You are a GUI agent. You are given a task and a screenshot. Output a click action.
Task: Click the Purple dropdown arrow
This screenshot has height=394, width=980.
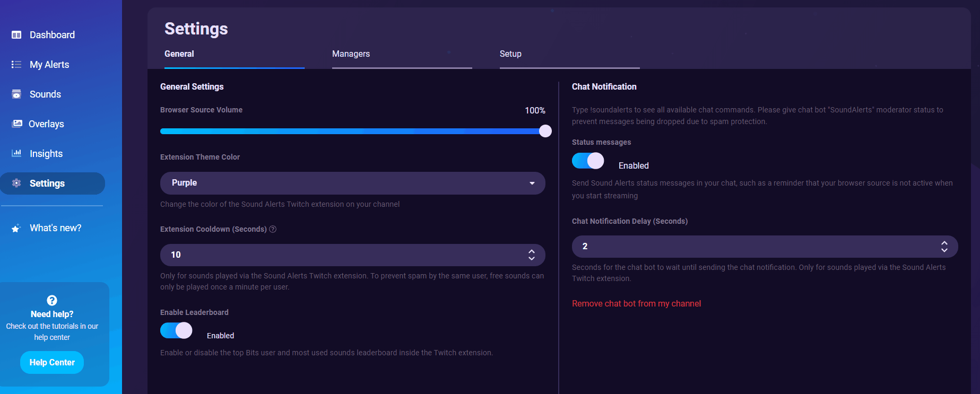(x=532, y=183)
